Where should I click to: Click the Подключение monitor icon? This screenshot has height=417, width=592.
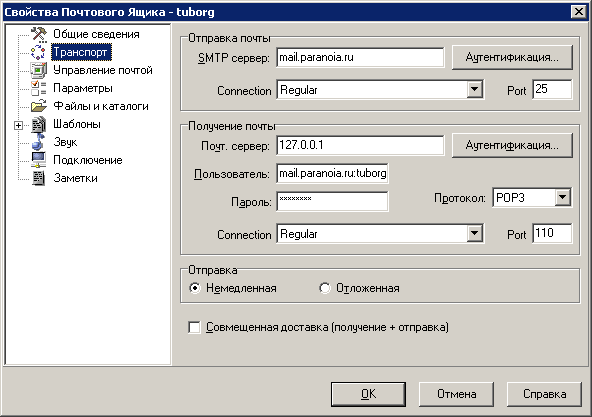(x=39, y=160)
